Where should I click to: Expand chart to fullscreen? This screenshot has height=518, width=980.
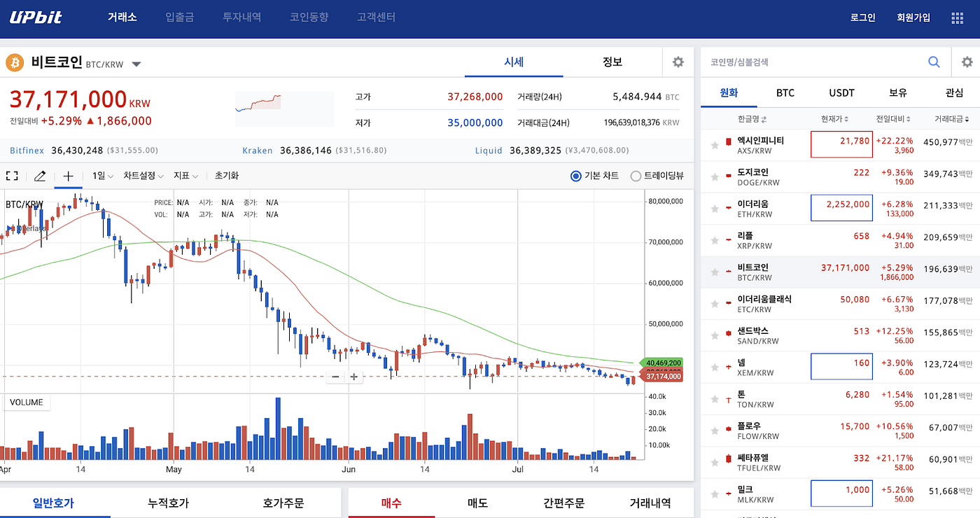tap(12, 176)
